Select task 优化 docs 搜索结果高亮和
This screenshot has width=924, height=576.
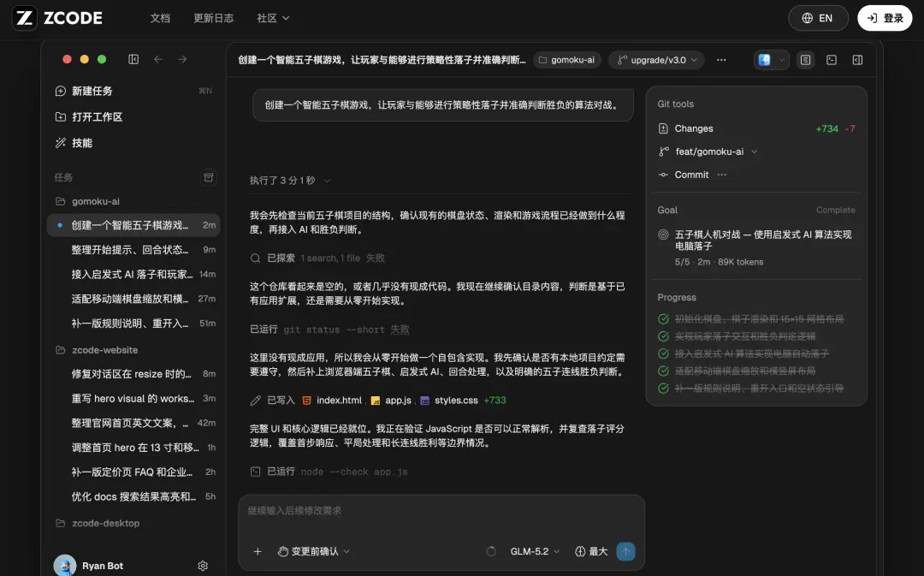[x=133, y=496]
